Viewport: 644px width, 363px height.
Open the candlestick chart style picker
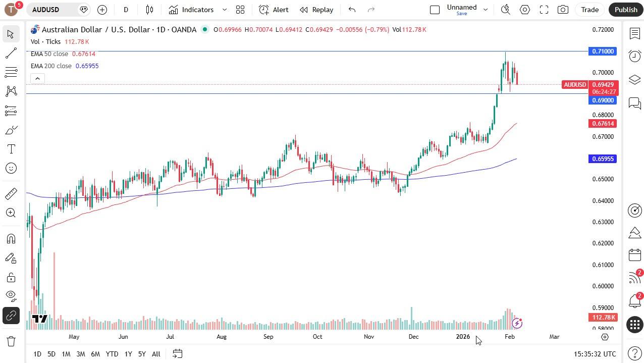(x=149, y=10)
